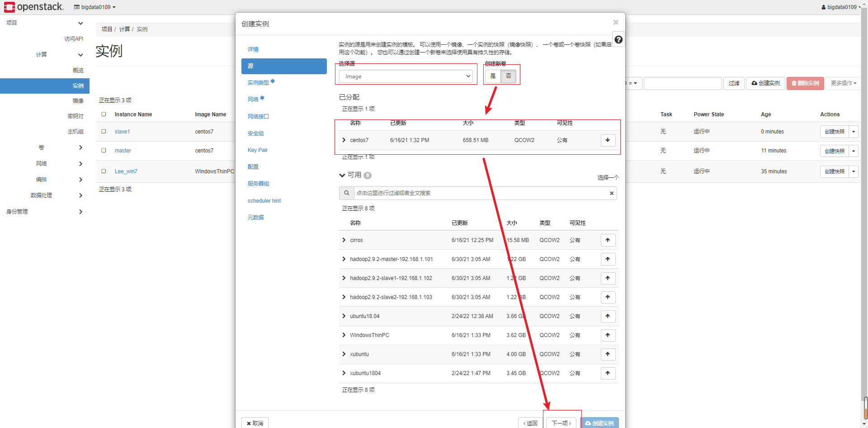
Task: Allocate xubuntu image with up arrow
Action: tap(608, 354)
